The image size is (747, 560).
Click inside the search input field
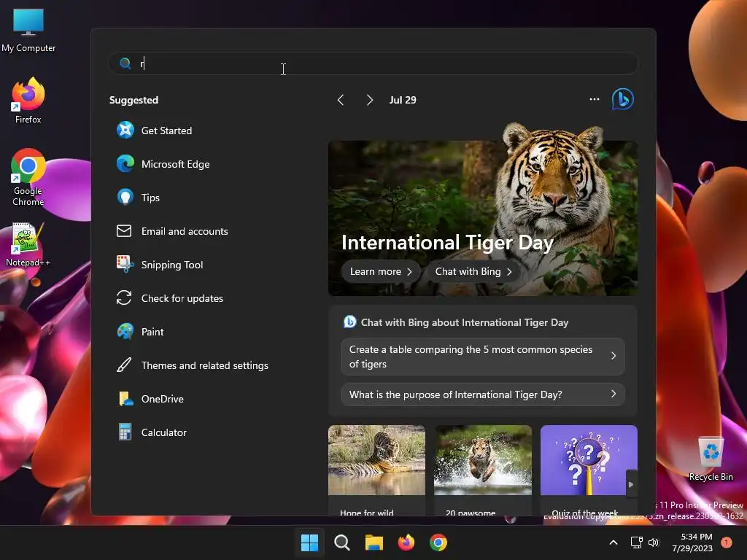coord(373,63)
